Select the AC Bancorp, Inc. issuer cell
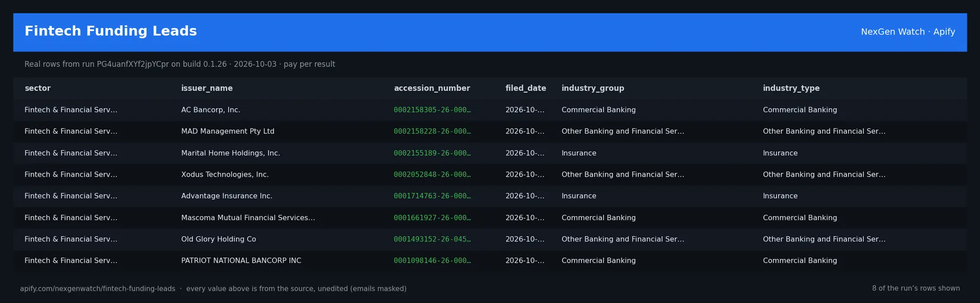 pyautogui.click(x=211, y=110)
